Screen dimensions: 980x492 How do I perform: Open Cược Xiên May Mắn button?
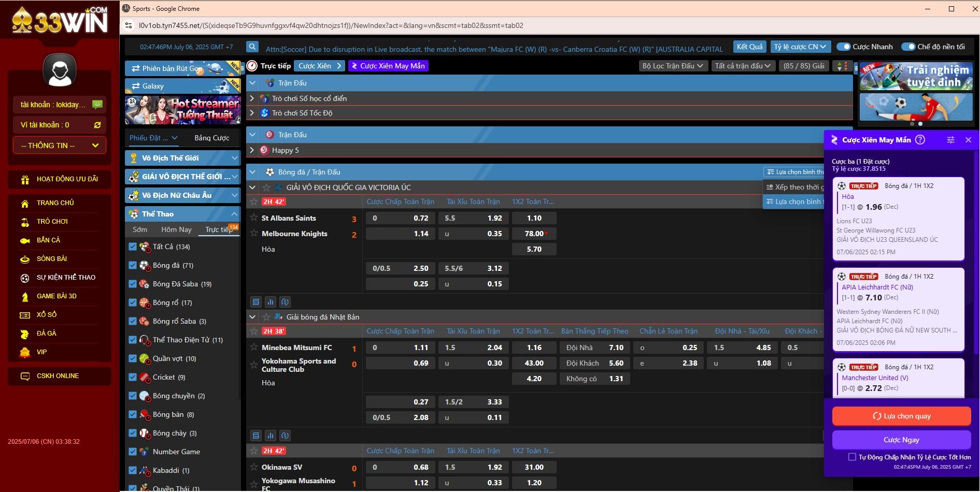388,66
